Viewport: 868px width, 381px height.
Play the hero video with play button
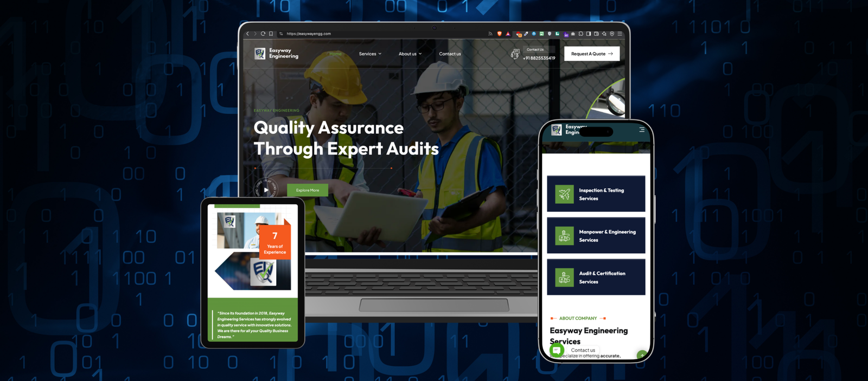(x=266, y=190)
